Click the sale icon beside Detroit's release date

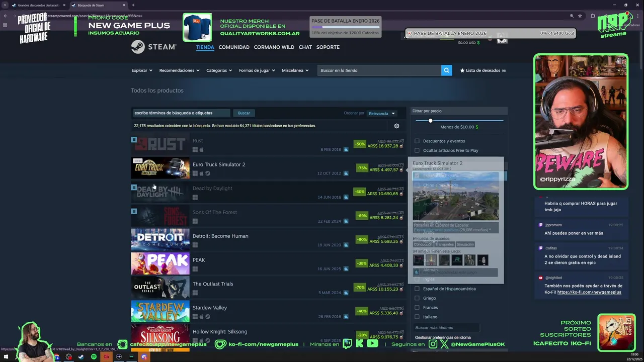coord(346,245)
